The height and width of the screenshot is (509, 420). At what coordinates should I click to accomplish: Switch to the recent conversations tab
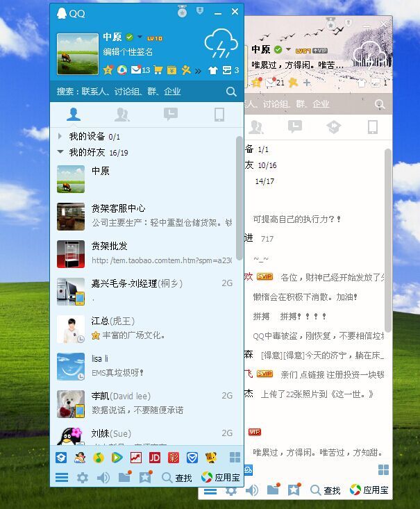(170, 115)
